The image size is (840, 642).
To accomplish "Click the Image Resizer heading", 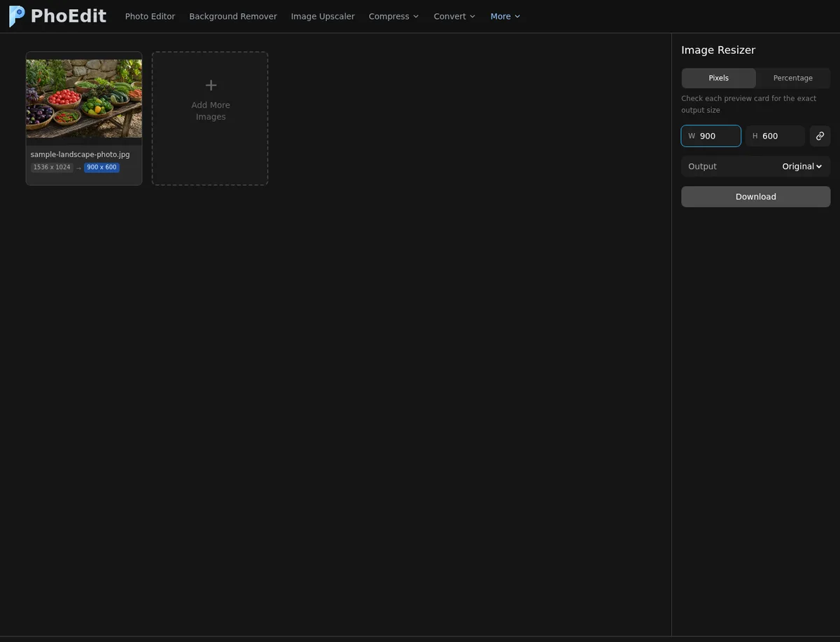I will pyautogui.click(x=718, y=50).
